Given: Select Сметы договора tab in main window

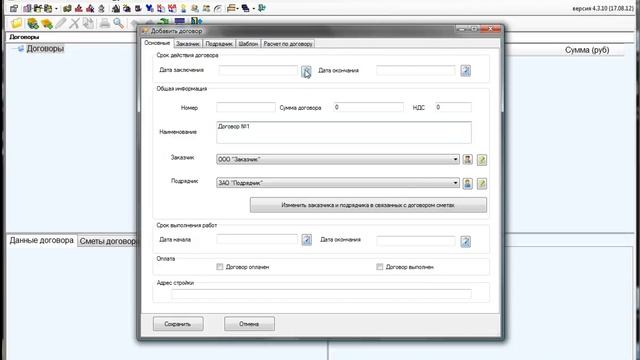Looking at the screenshot, I should (x=109, y=241).
